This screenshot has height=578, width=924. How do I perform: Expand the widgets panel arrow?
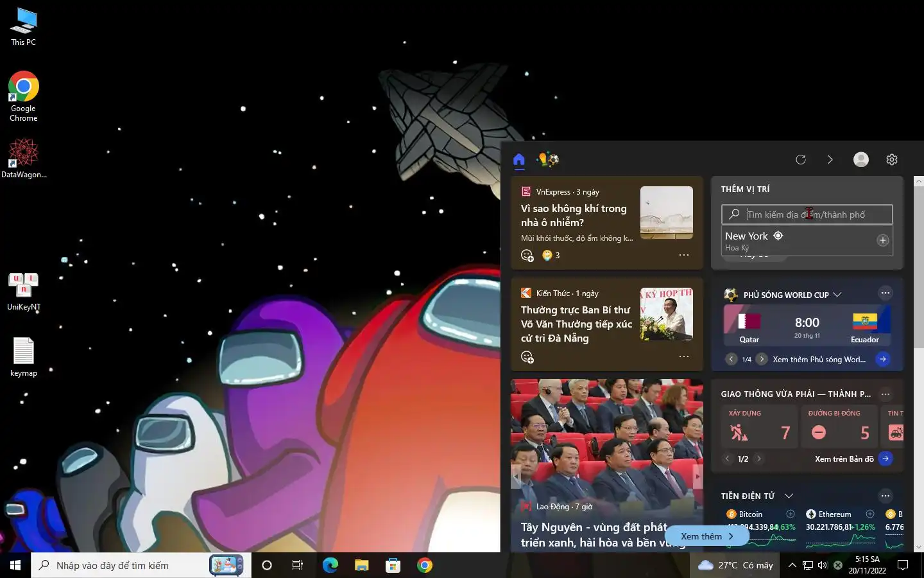tap(830, 159)
